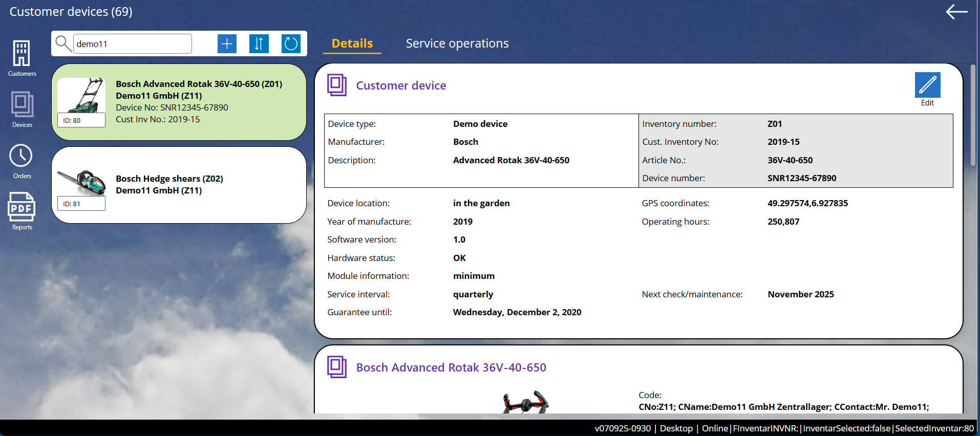Click the November 2025 maintenance date
This screenshot has width=980, height=436.
(801, 294)
